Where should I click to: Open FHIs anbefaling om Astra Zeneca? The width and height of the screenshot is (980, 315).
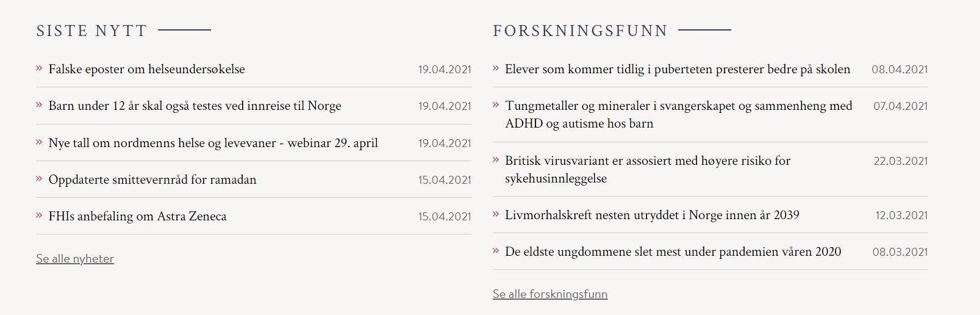(137, 216)
